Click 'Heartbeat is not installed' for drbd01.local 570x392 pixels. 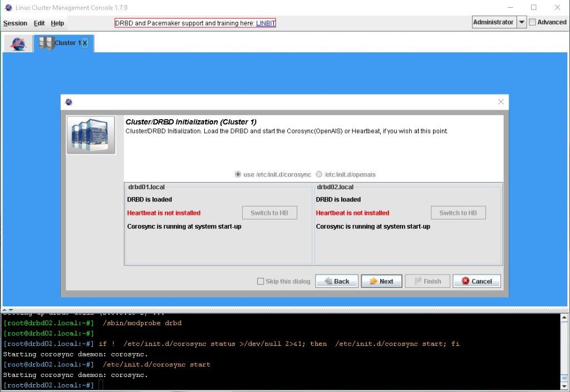click(164, 213)
